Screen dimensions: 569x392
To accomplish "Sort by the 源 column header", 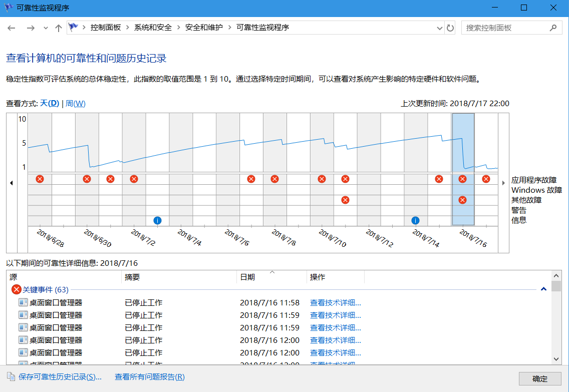I will [x=64, y=277].
